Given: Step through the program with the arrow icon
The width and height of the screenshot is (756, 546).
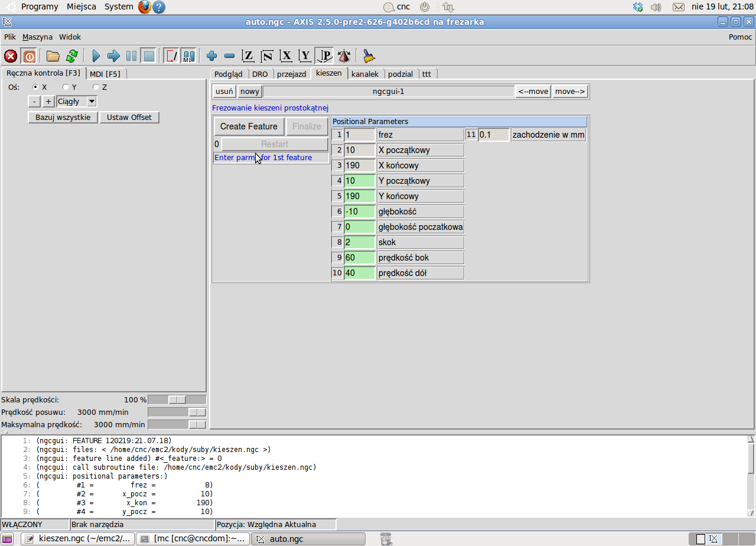Looking at the screenshot, I should [x=113, y=56].
